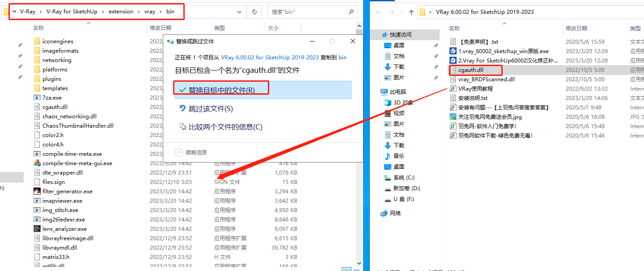Click the refresh button beside address bar
This screenshot has width=644, height=271.
click(254, 12)
